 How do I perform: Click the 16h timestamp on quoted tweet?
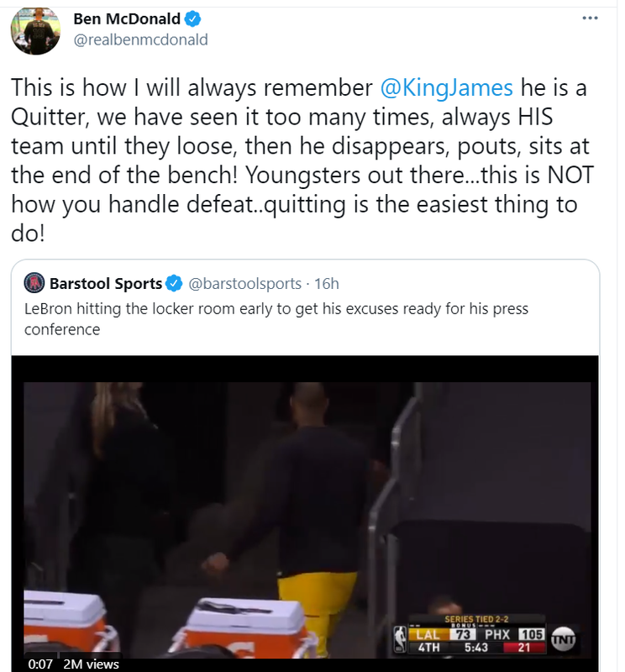[x=327, y=283]
